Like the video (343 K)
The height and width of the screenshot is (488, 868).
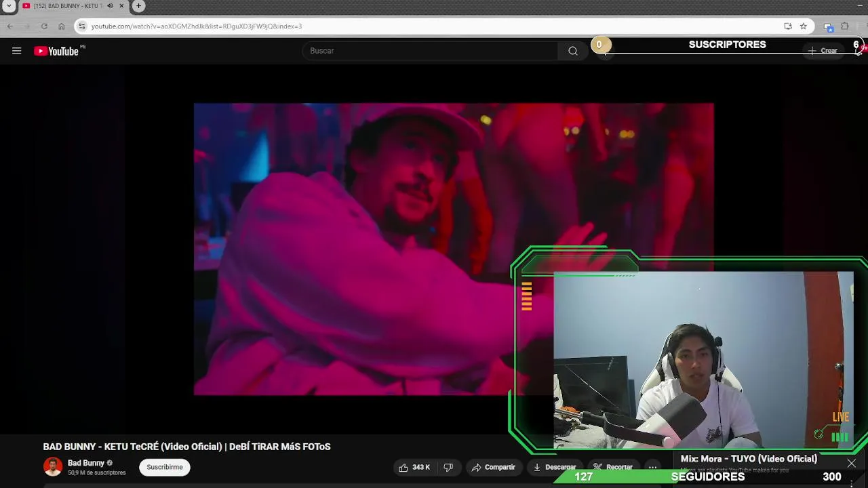click(x=414, y=467)
